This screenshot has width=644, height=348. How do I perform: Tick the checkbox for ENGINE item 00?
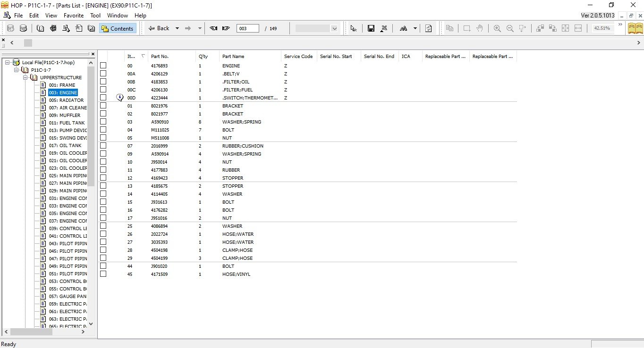tap(103, 66)
